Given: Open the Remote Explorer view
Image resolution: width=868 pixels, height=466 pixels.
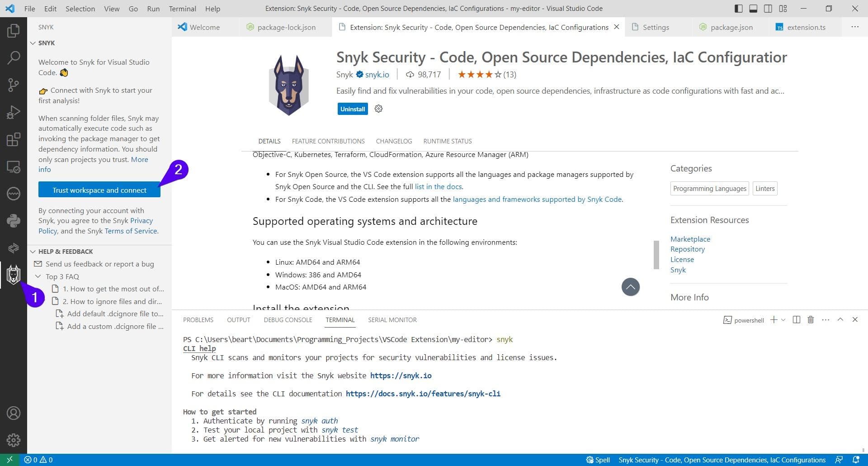Looking at the screenshot, I should pos(14,167).
